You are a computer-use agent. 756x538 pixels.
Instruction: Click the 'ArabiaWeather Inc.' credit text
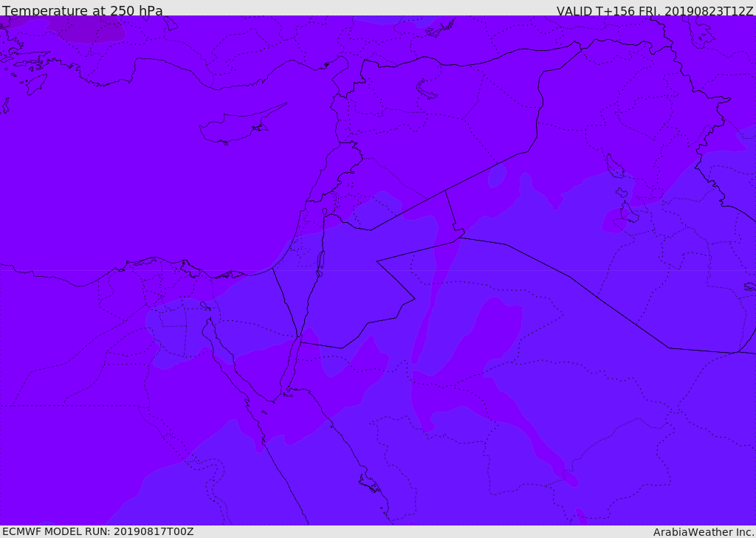tap(704, 532)
